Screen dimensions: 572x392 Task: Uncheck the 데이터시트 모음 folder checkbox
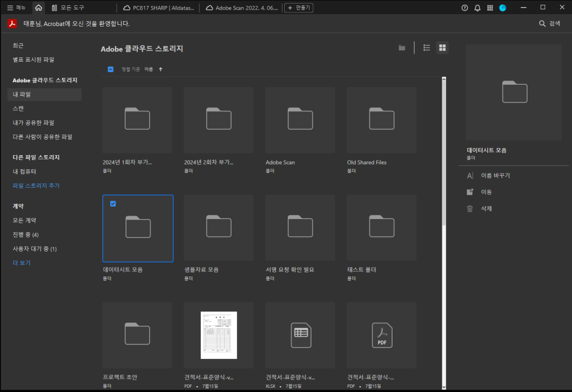pyautogui.click(x=113, y=204)
